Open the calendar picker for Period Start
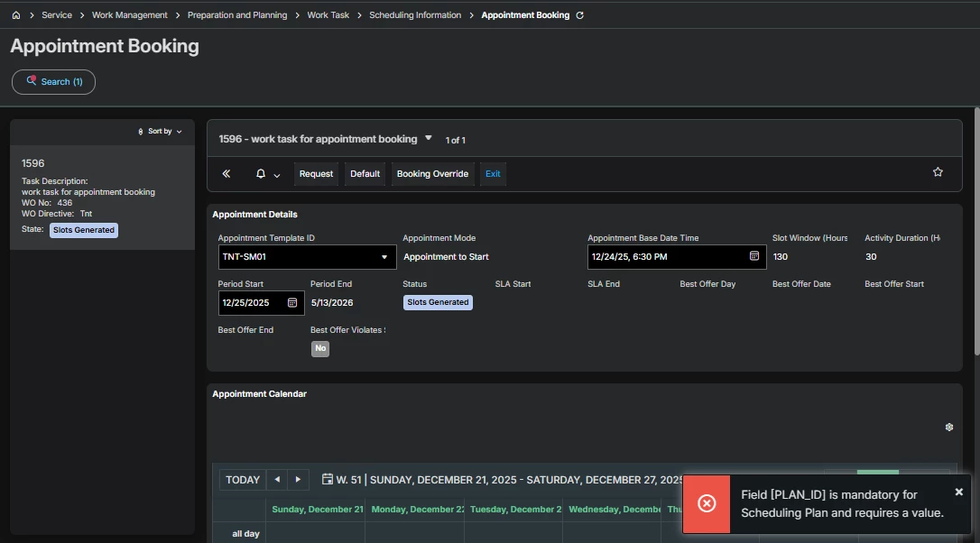This screenshot has width=980, height=543. (x=294, y=303)
